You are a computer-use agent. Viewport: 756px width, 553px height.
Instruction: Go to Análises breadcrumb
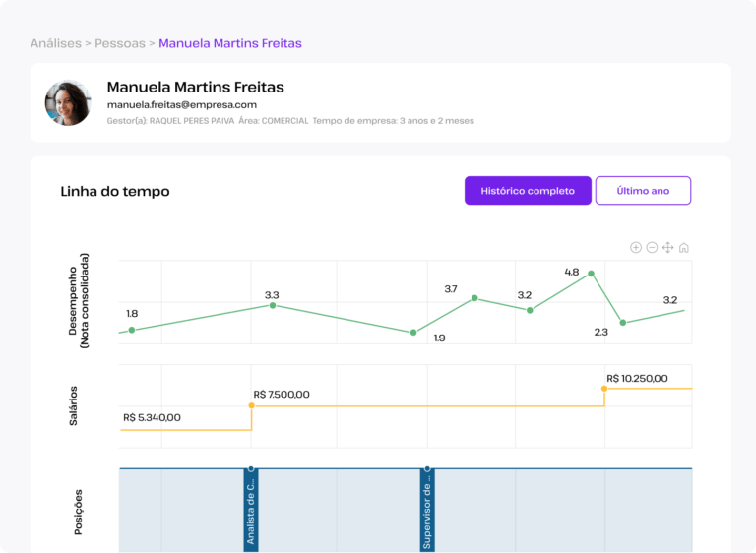pos(56,43)
